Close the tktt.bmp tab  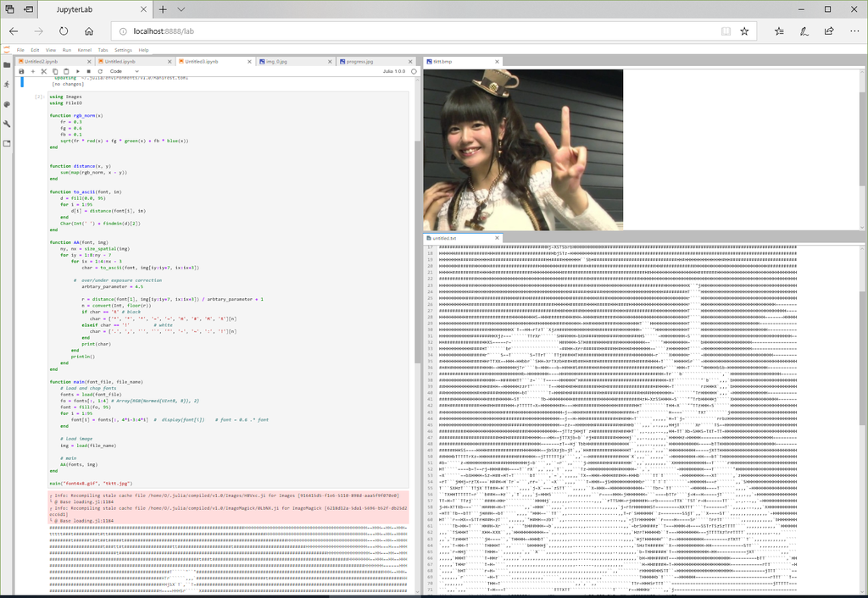tap(497, 61)
